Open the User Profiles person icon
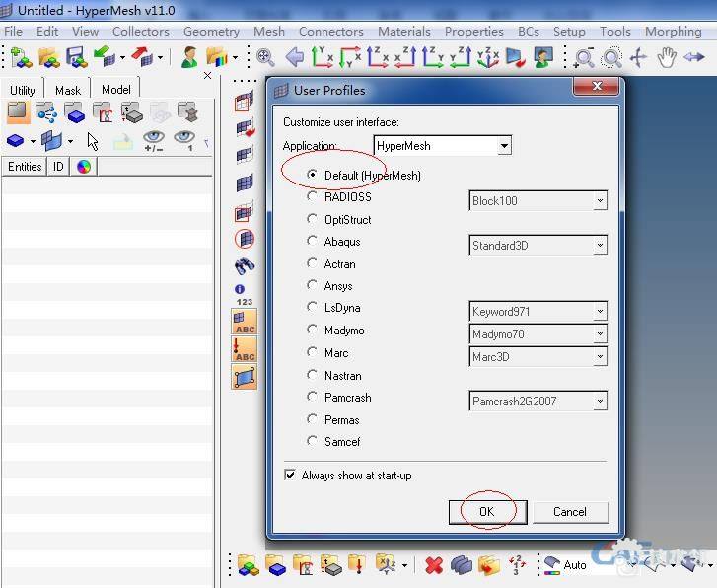717x588 pixels. 189,58
